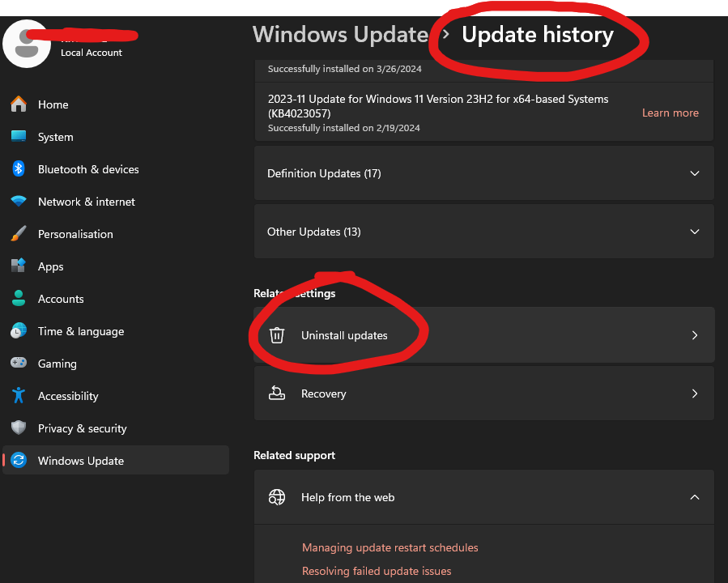This screenshot has width=728, height=583.
Task: Click the Recovery drive icon
Action: coord(277,394)
